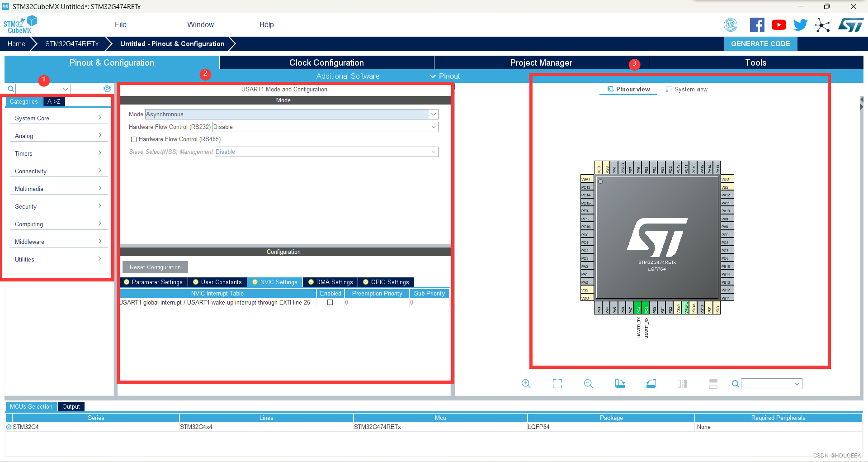Expand the Multimedia category

[x=58, y=189]
